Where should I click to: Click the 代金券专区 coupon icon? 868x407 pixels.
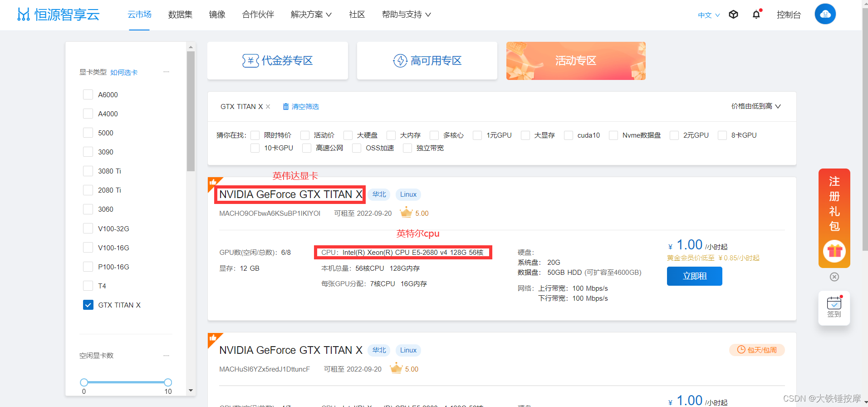(x=250, y=60)
